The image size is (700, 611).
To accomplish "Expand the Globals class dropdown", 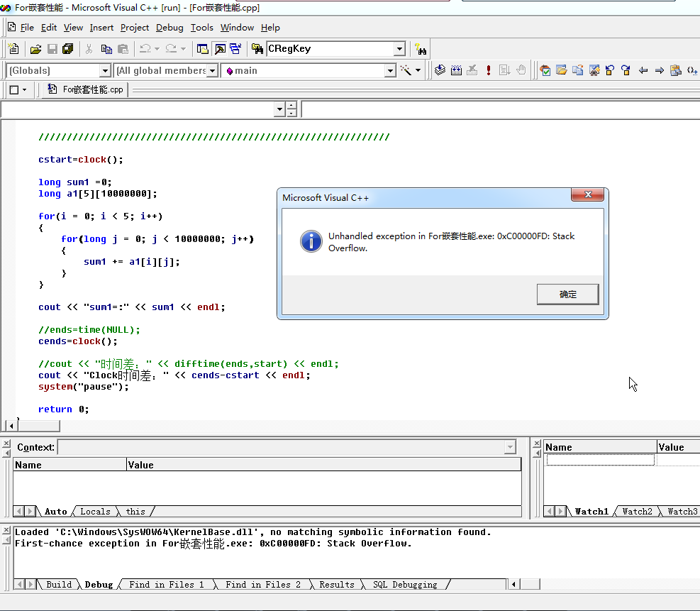I will tap(105, 70).
